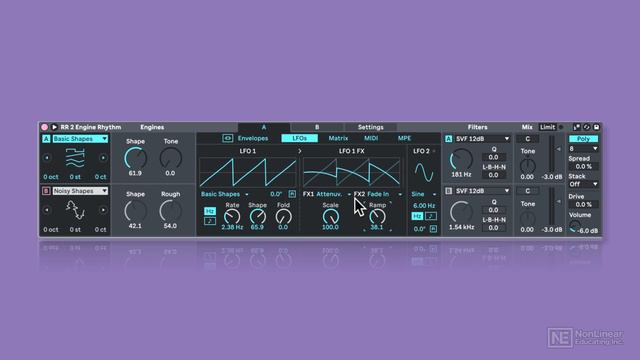Toggle the Limit button
640x360 pixels.
547,127
